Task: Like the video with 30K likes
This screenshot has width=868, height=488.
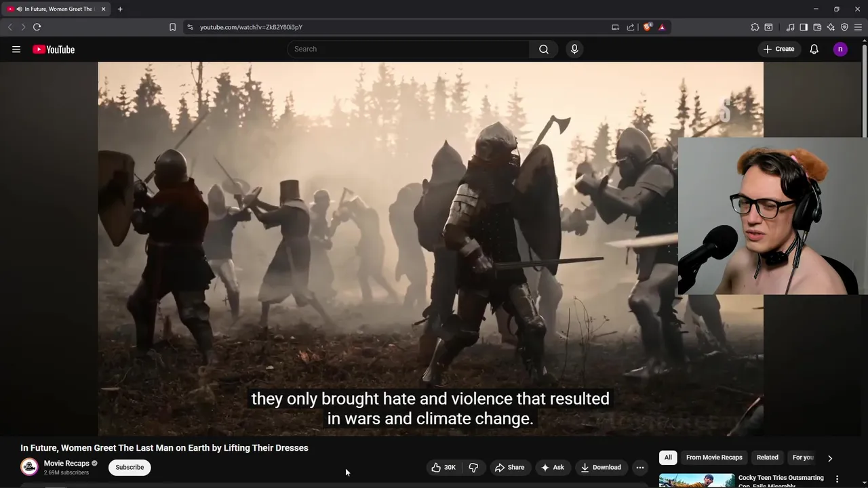Action: [443, 467]
